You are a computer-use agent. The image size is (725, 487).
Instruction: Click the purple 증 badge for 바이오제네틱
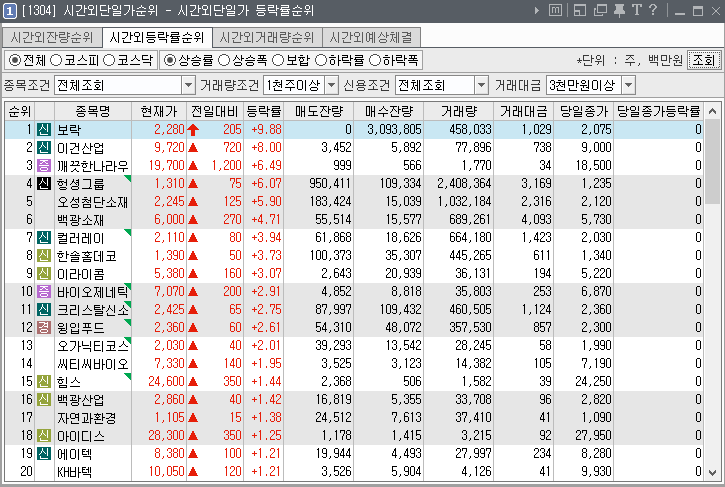[x=44, y=292]
